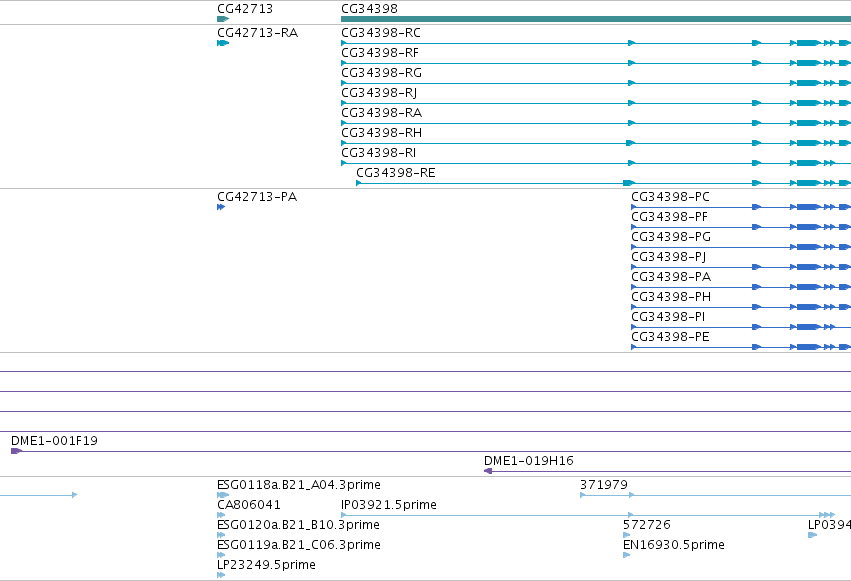Select protein CG34398-PA label
Image resolution: width=851 pixels, height=581 pixels.
pos(671,277)
